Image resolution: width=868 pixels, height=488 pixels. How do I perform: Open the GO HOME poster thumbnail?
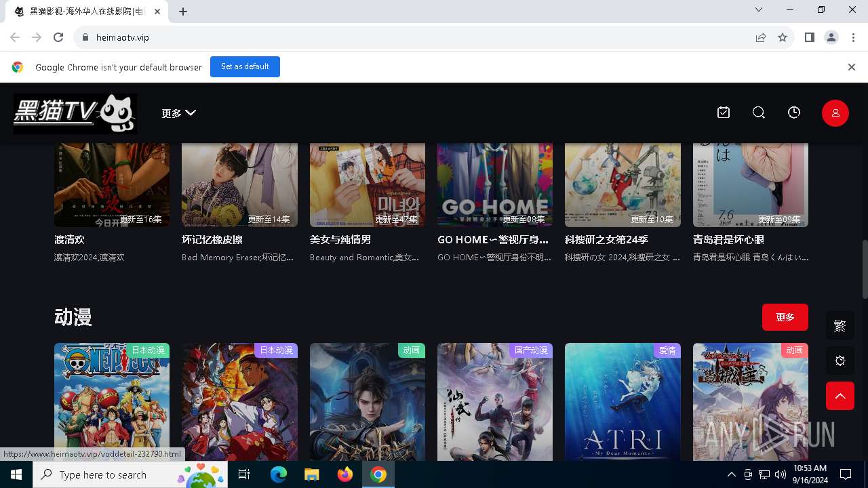coord(495,185)
